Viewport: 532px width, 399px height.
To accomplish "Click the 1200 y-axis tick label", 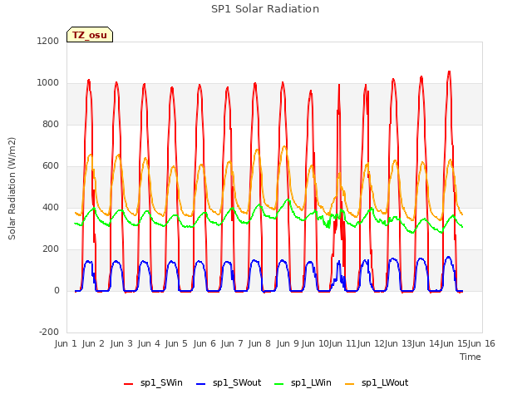I will pos(48,41).
